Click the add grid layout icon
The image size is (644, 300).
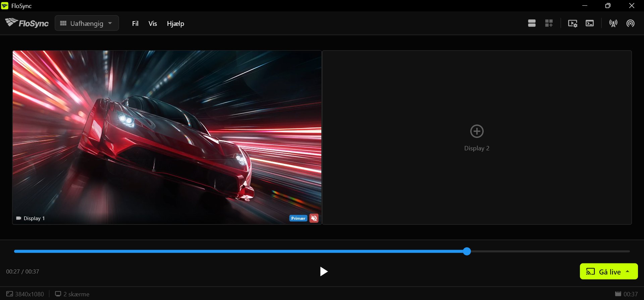coord(549,23)
